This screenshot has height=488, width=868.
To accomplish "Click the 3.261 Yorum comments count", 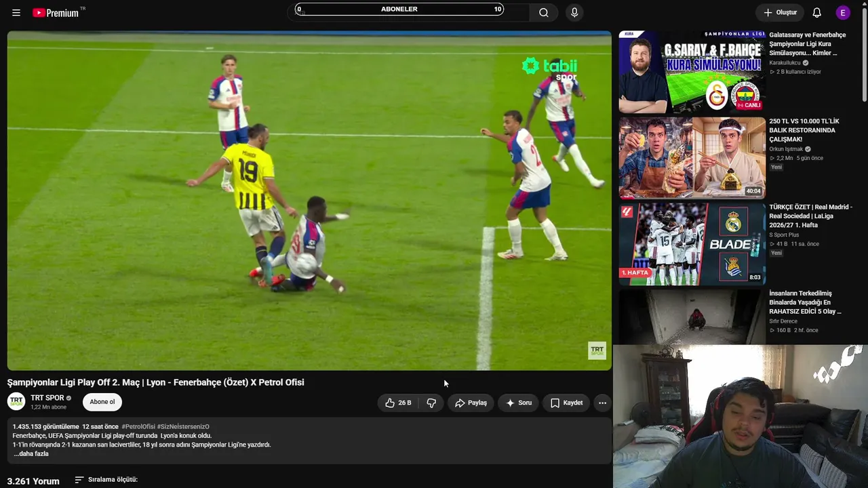I will [x=33, y=481].
